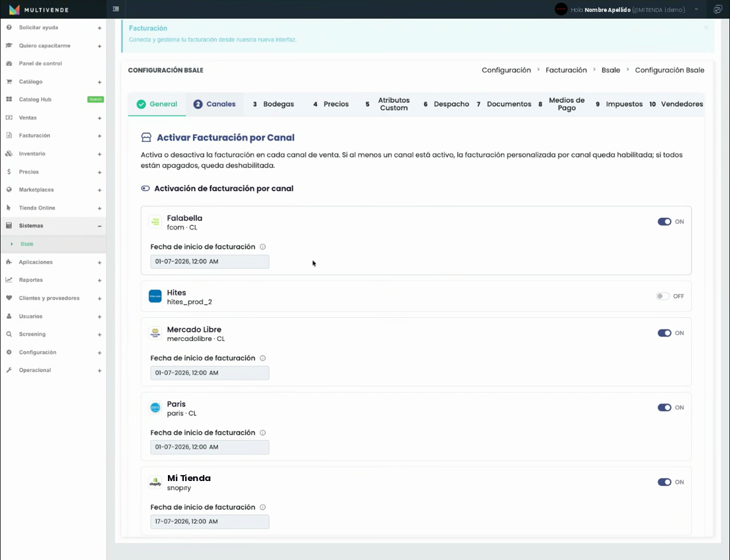The image size is (730, 560).
Task: Open user account dropdown arrow in header
Action: (696, 9)
